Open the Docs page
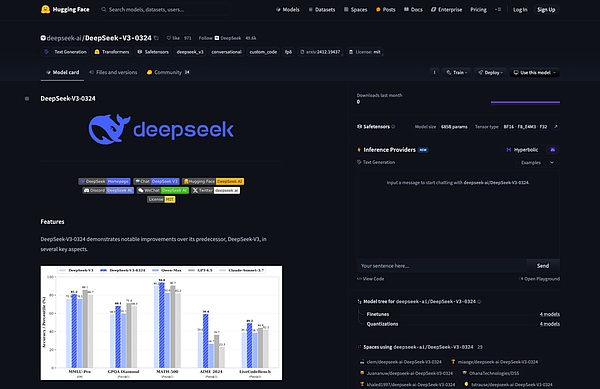Image resolution: width=600 pixels, height=389 pixels. click(413, 10)
